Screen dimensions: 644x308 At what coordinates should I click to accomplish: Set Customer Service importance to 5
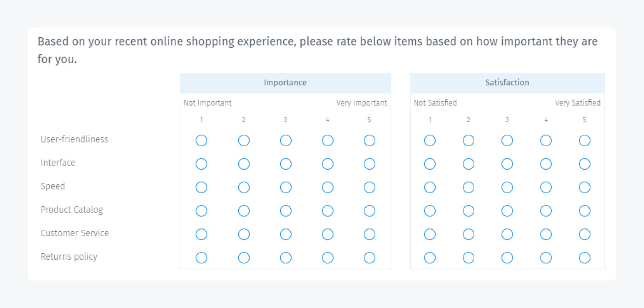(x=369, y=234)
